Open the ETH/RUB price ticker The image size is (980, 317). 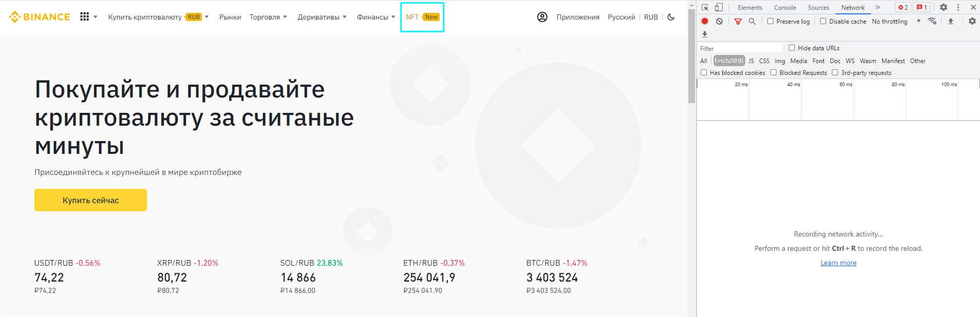434,278
